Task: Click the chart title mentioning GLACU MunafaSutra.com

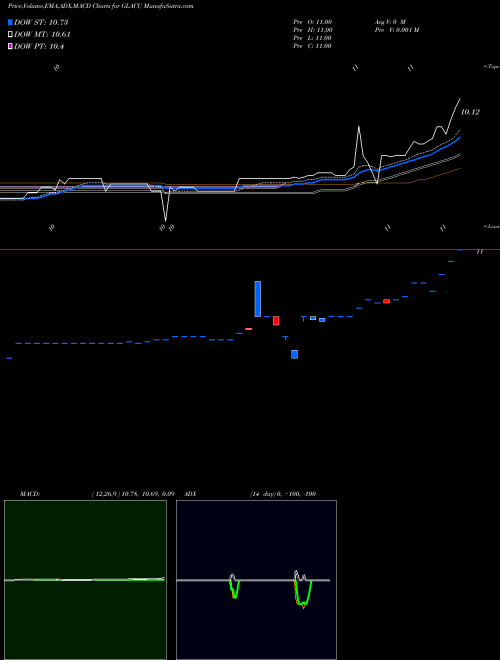Action: coord(101,6)
